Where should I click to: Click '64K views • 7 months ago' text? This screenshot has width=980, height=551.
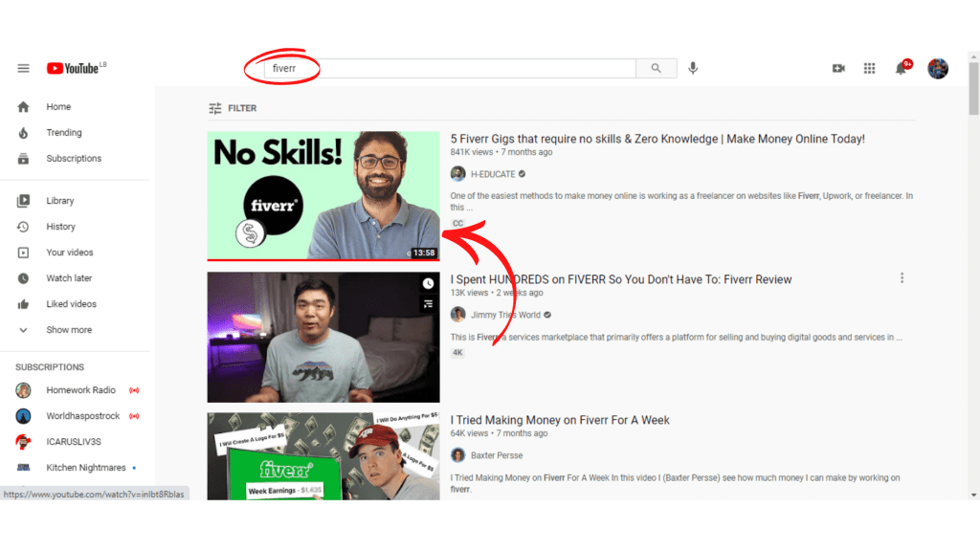(x=499, y=433)
